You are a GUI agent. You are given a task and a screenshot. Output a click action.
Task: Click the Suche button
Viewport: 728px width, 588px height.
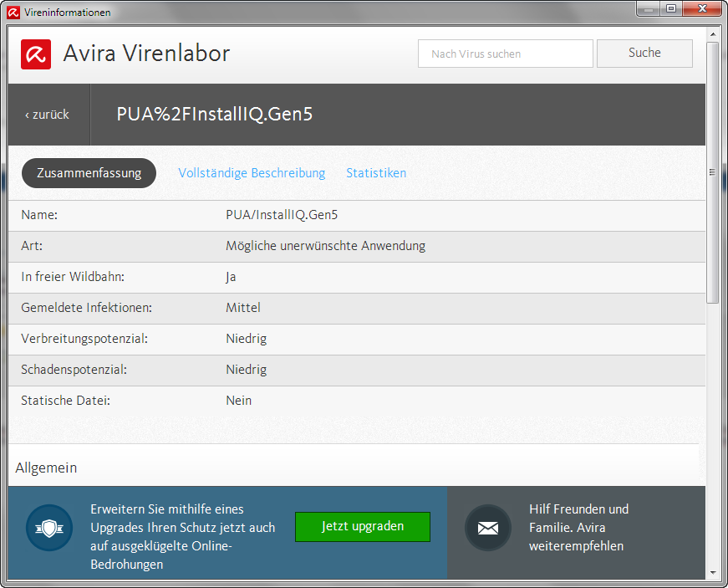[x=644, y=53]
